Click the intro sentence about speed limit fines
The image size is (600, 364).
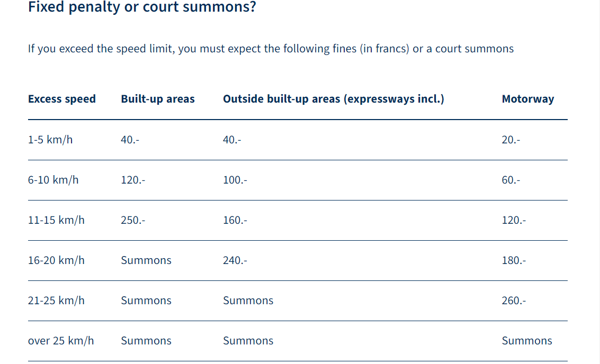pyautogui.click(x=271, y=49)
